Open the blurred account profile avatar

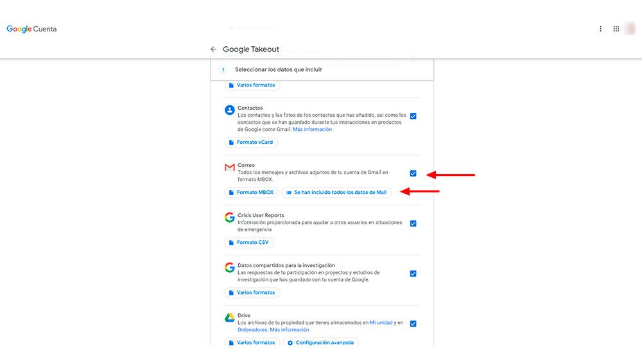click(x=630, y=29)
